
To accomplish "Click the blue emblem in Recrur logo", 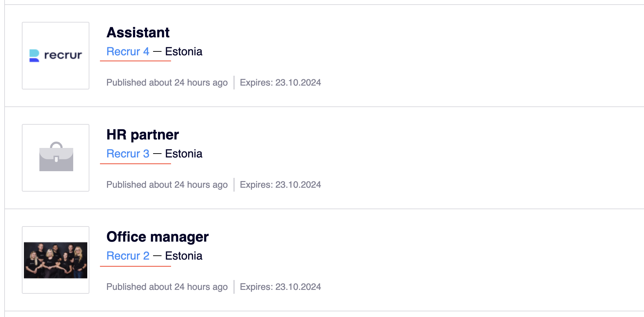I will pos(34,56).
